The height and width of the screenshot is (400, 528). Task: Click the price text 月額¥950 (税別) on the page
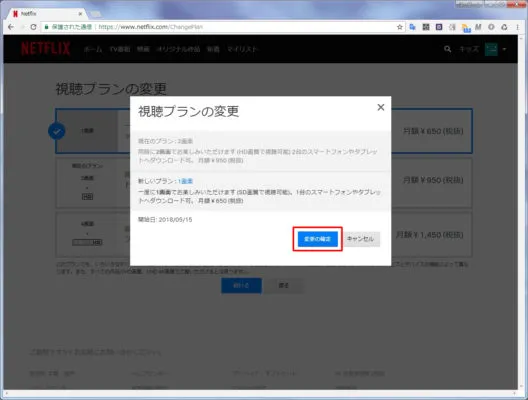coord(433,180)
